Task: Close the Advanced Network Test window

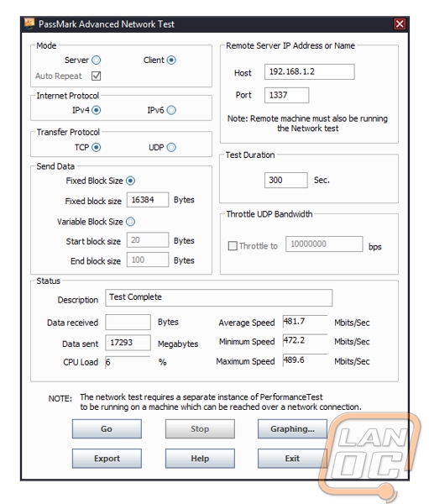Action: click(x=400, y=24)
